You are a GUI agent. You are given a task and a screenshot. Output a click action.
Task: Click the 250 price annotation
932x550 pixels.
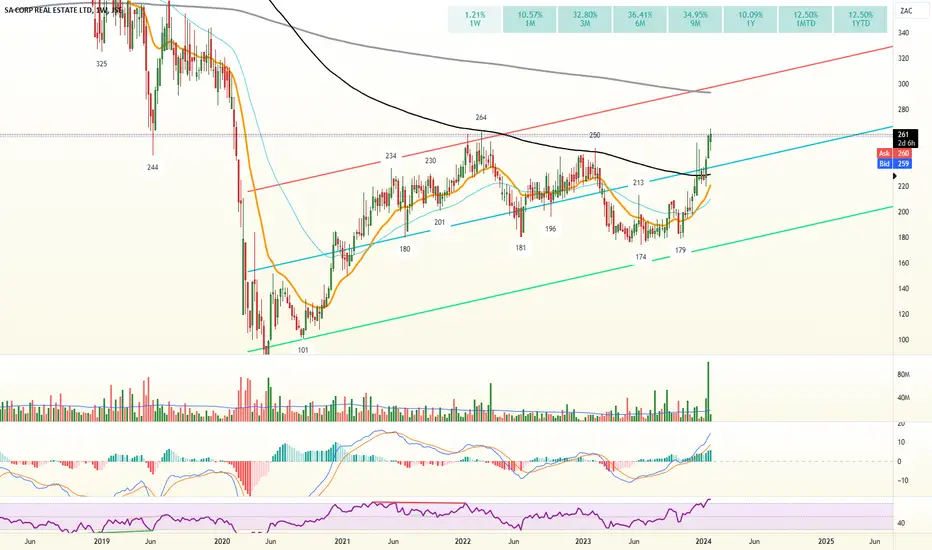(594, 136)
